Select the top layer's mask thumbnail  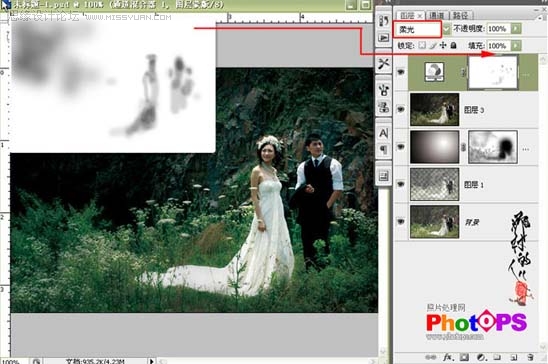493,72
